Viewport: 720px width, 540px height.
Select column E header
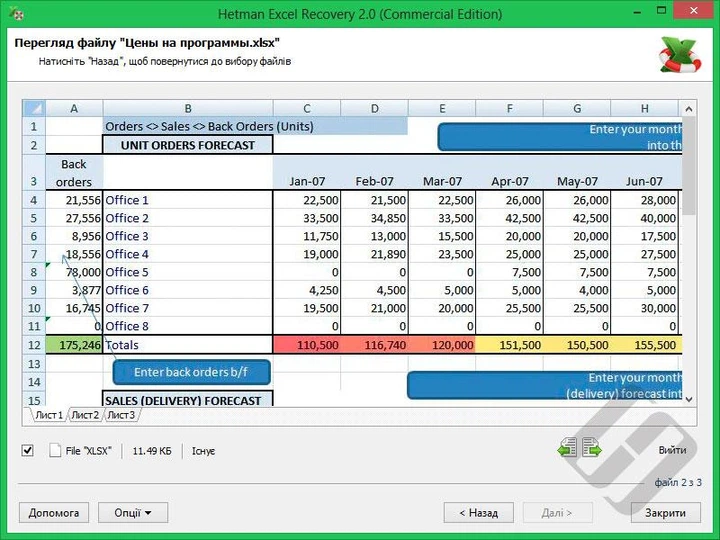pyautogui.click(x=442, y=108)
